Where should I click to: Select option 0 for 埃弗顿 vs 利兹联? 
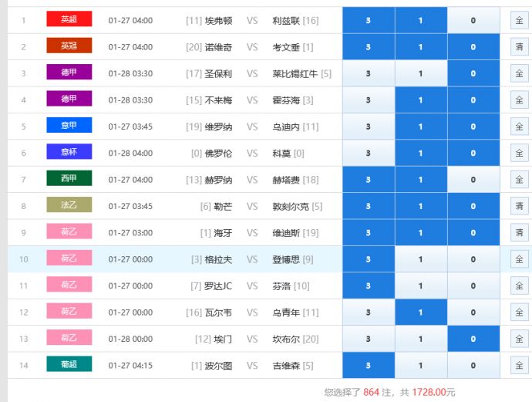(473, 21)
